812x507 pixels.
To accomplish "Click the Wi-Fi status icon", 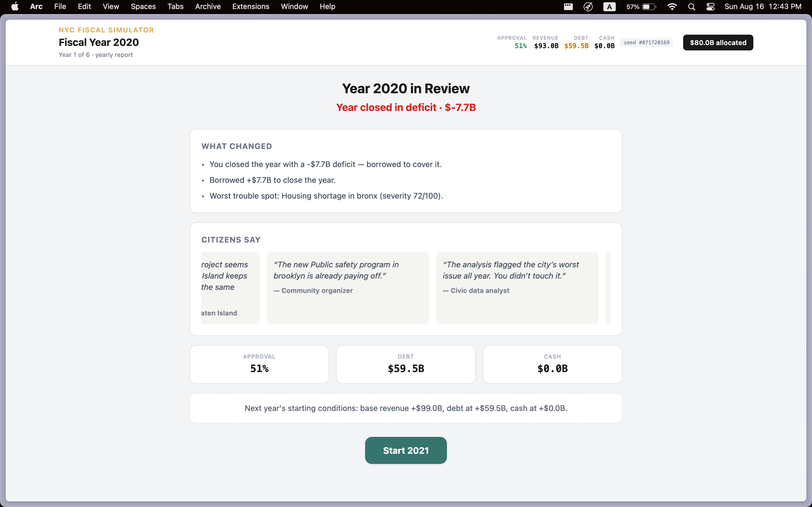I will (x=672, y=7).
